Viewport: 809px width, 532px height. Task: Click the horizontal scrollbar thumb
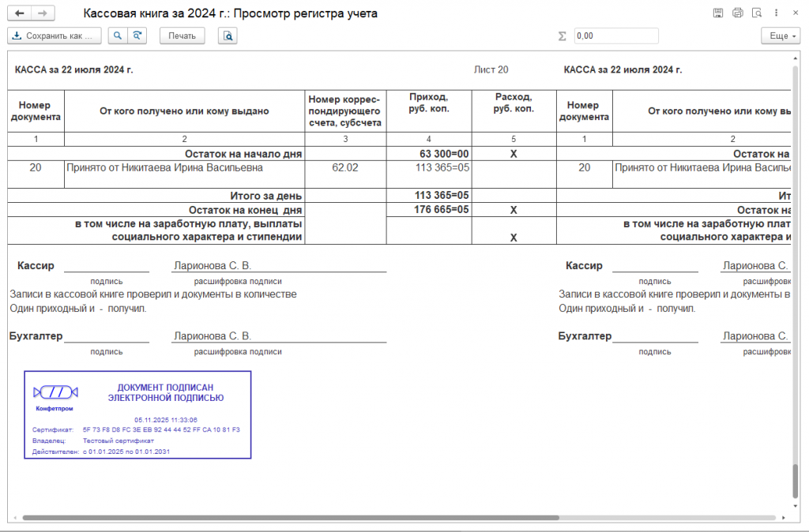(291, 518)
